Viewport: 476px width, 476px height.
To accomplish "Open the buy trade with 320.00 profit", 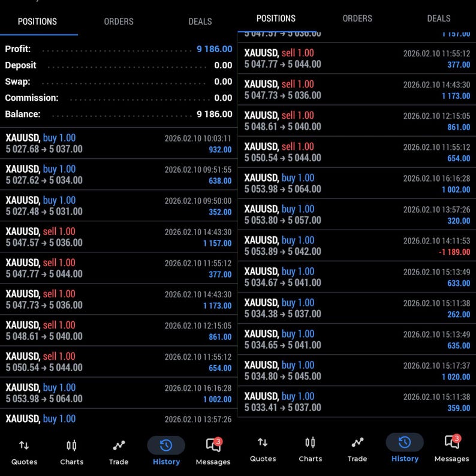I will tap(357, 215).
